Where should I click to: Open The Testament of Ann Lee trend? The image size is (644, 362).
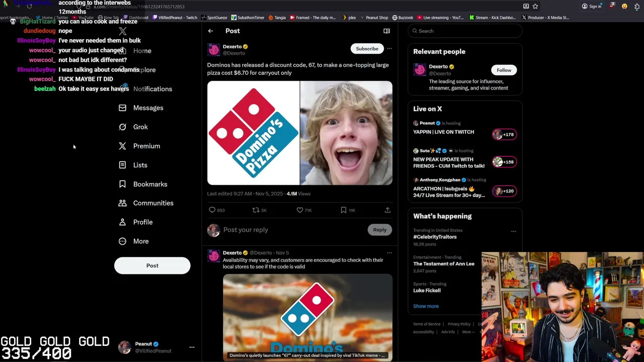point(444,264)
